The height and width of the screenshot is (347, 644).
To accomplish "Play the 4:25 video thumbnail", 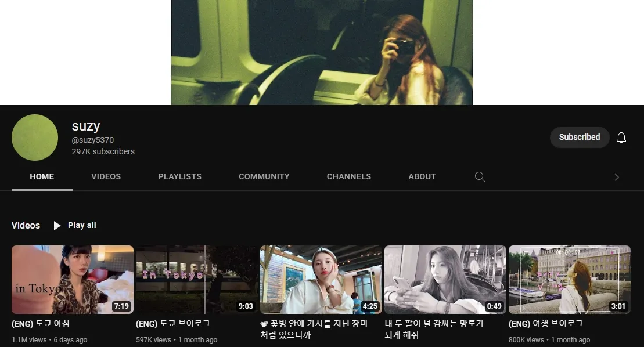I will (321, 280).
